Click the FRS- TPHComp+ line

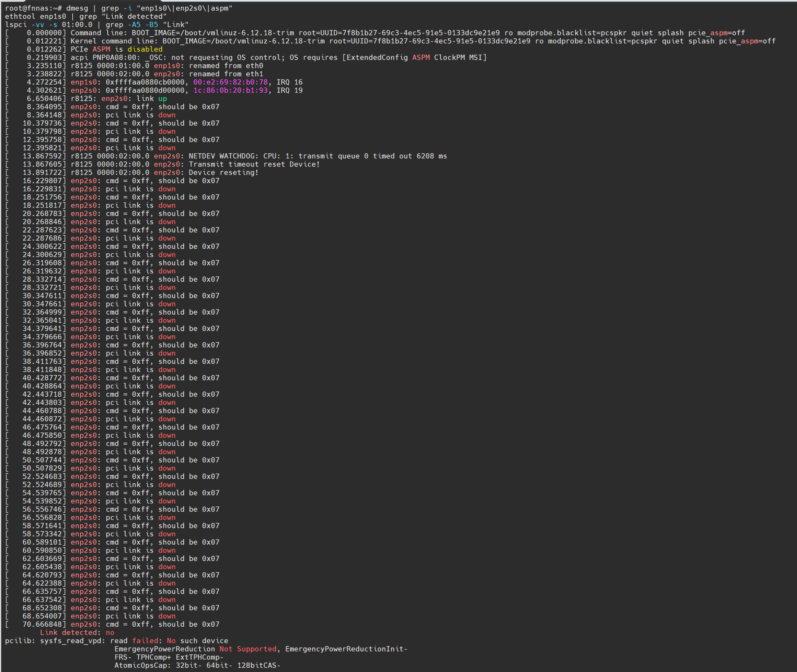[x=169, y=657]
